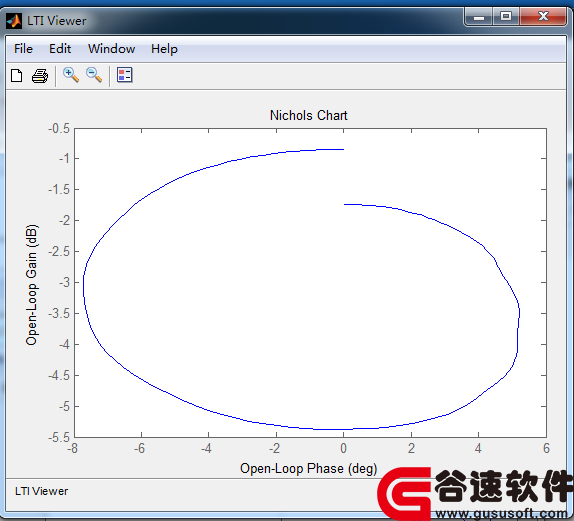This screenshot has height=521, width=574.
Task: Minimize the LTI Viewer window
Action: coord(479,17)
